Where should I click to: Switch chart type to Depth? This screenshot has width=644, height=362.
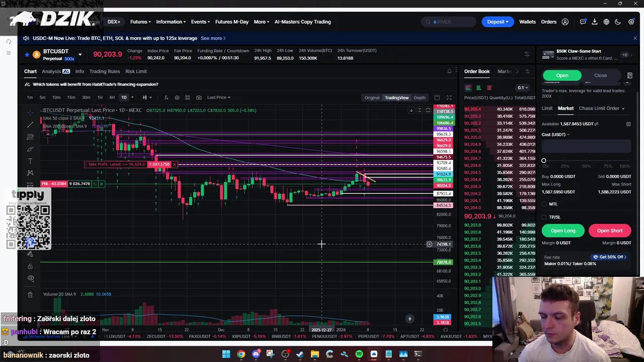click(x=419, y=98)
